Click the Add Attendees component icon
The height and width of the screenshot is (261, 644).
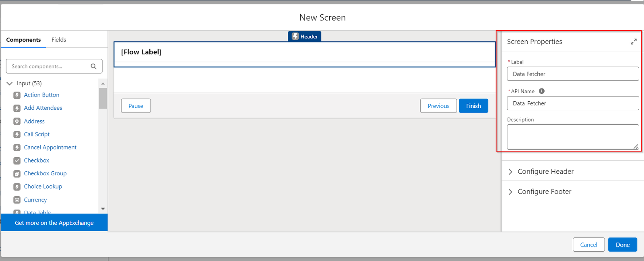click(x=17, y=108)
